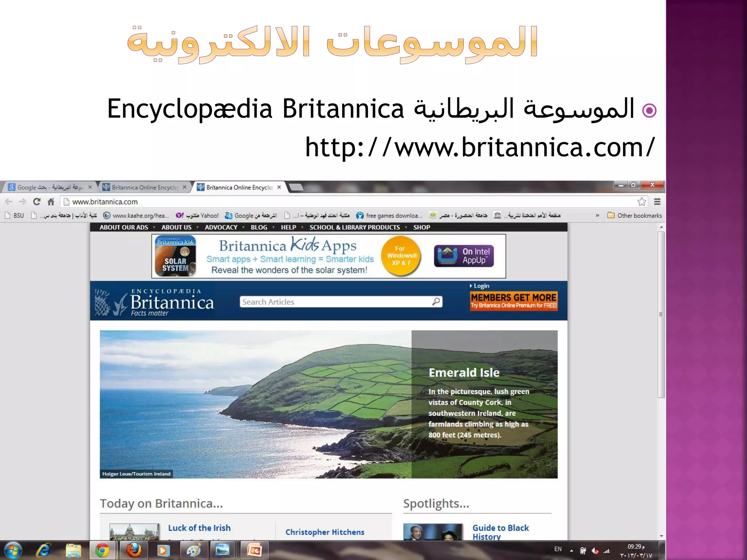Click the Britannica Kids Apps banner ad
Viewport: 747px width, 560px height.
pyautogui.click(x=329, y=256)
